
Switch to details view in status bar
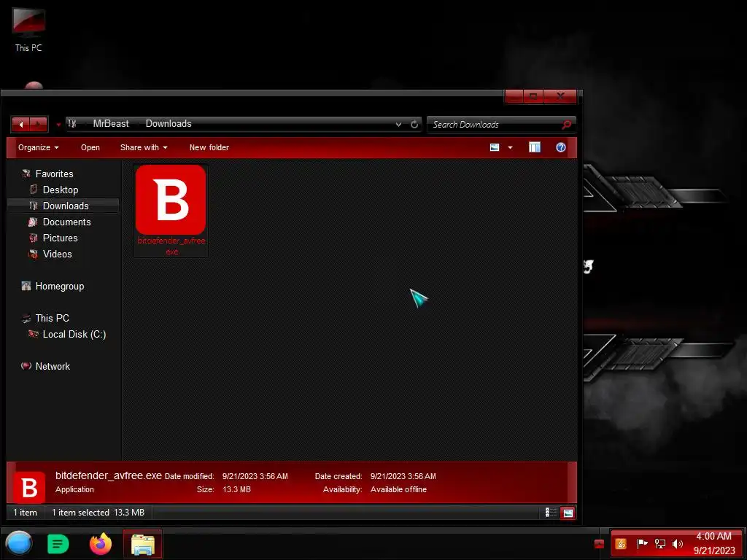click(x=551, y=513)
